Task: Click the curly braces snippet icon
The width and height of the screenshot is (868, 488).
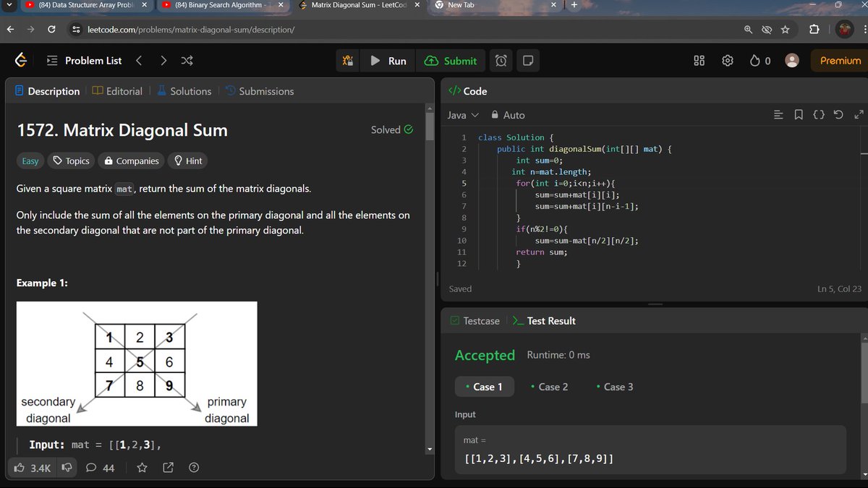Action: click(x=818, y=115)
